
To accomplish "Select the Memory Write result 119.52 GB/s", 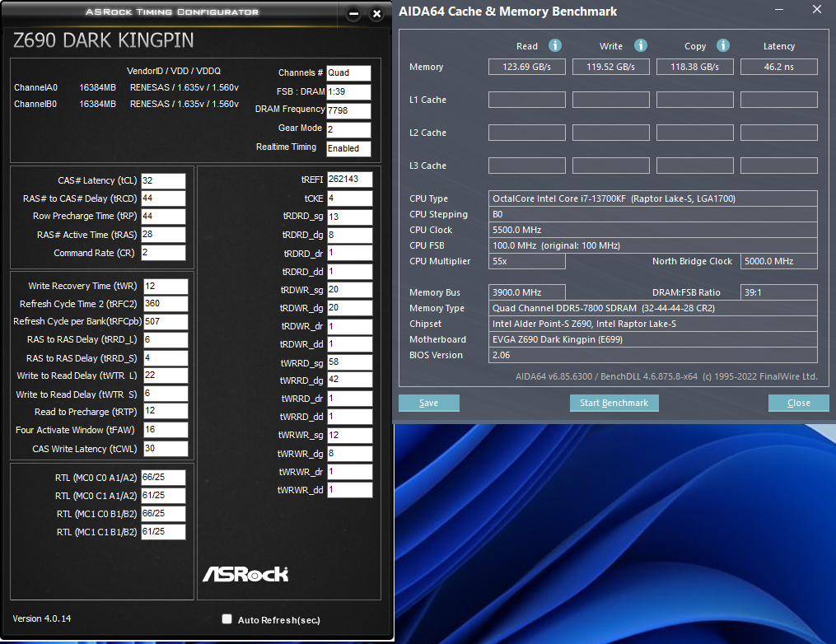I will coord(611,67).
